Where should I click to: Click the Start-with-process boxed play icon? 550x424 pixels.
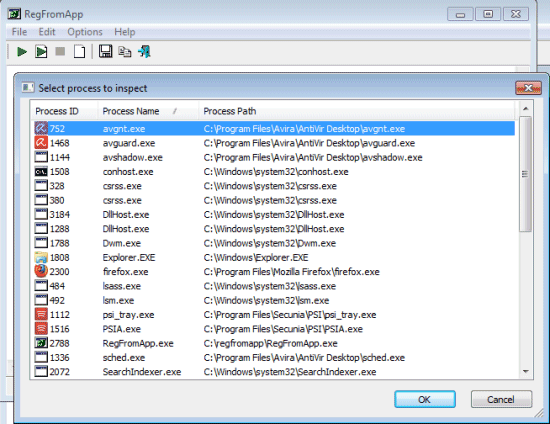click(41, 52)
